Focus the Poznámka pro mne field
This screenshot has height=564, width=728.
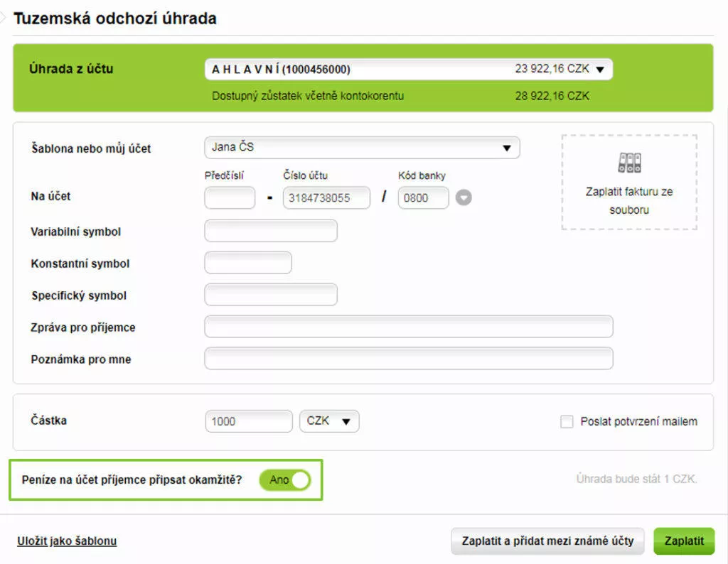(408, 359)
